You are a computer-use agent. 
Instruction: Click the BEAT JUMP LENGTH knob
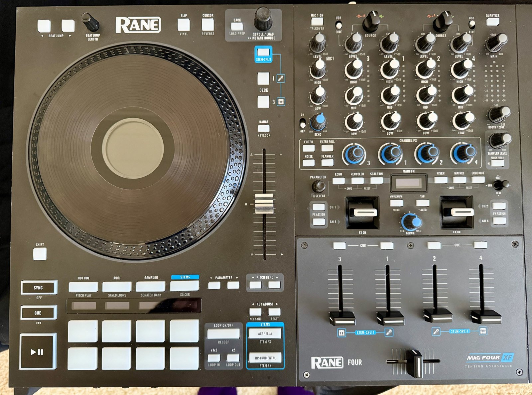click(90, 22)
